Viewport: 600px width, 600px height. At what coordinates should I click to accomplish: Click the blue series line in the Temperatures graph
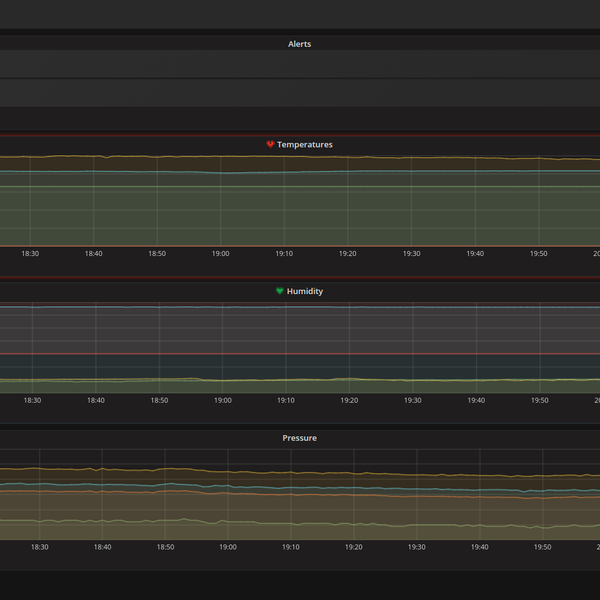[300, 172]
